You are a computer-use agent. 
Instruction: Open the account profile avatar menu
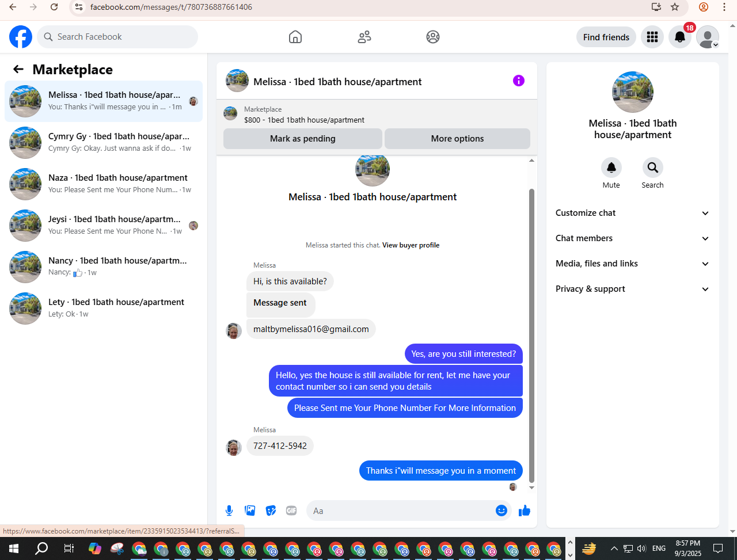coord(708,37)
